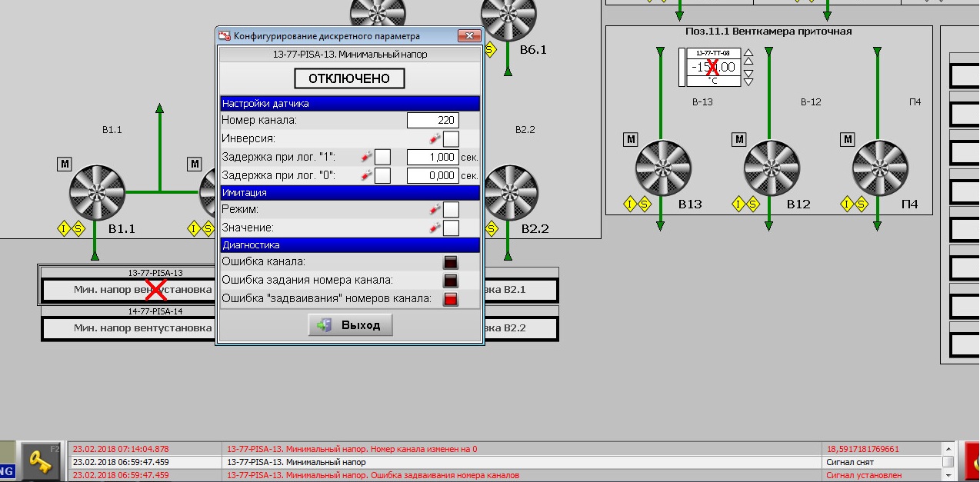Toggle the Значение imitation checkbox
Viewport: 980px width, 482px height.
(x=451, y=228)
